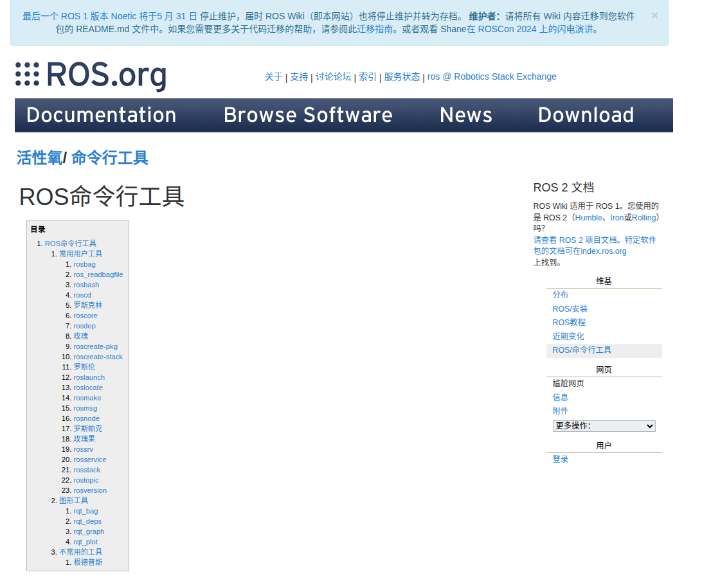Select rosbash in the table of contents
Screen dimensions: 702x588
(86, 285)
